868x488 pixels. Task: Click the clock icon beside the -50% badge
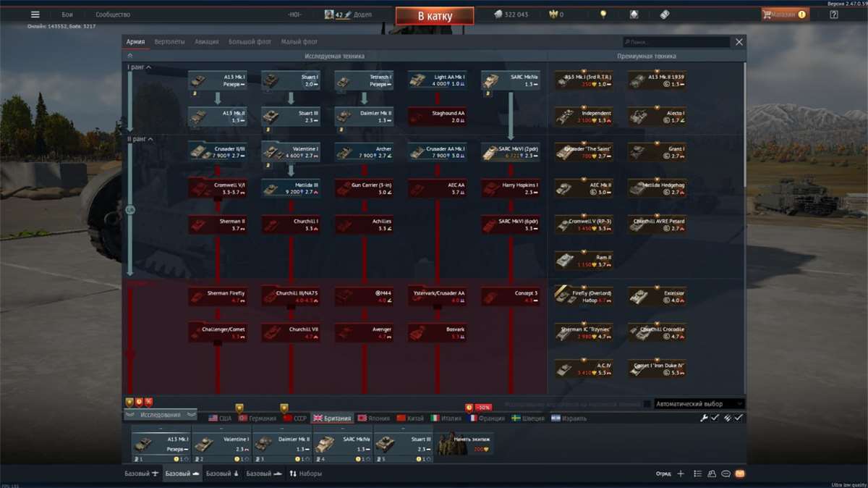[469, 408]
